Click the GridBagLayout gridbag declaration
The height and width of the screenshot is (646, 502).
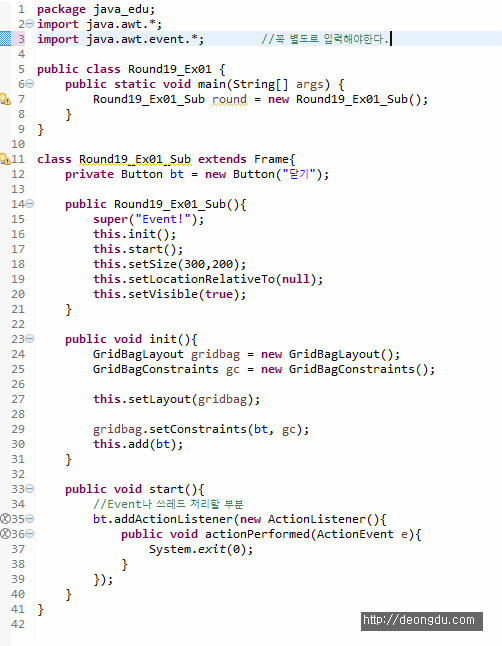click(246, 354)
